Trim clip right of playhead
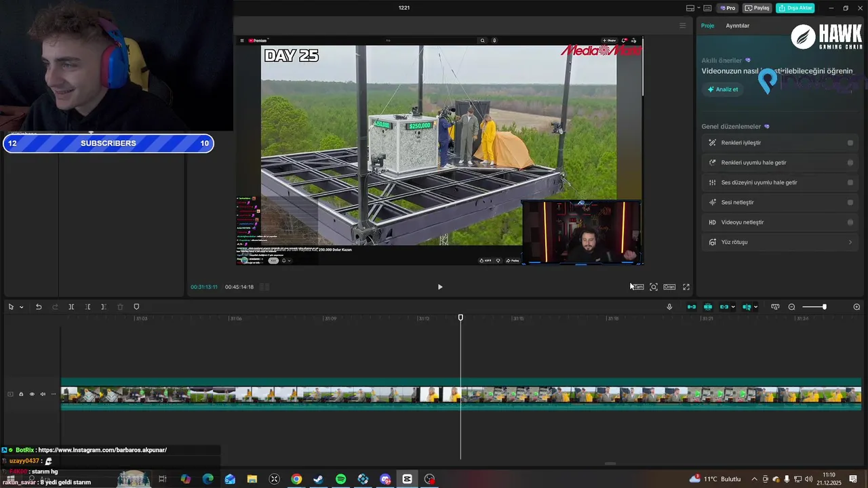This screenshot has width=868, height=488. point(103,307)
